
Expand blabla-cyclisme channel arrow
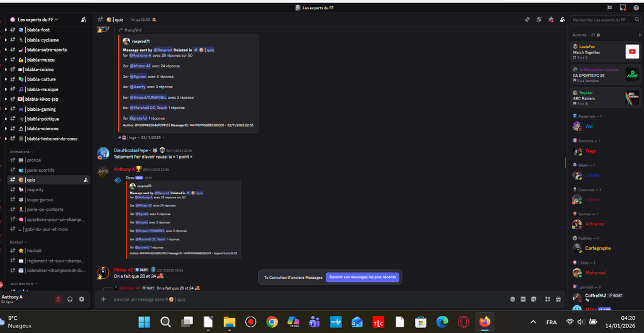pos(6,40)
